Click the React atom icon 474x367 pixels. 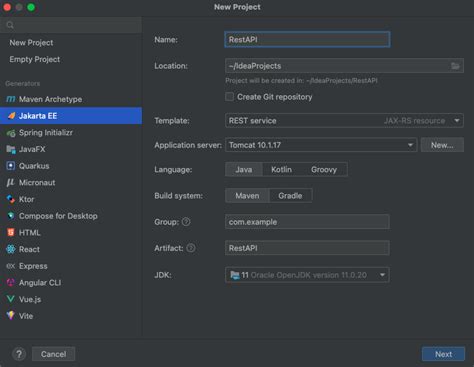(x=11, y=249)
